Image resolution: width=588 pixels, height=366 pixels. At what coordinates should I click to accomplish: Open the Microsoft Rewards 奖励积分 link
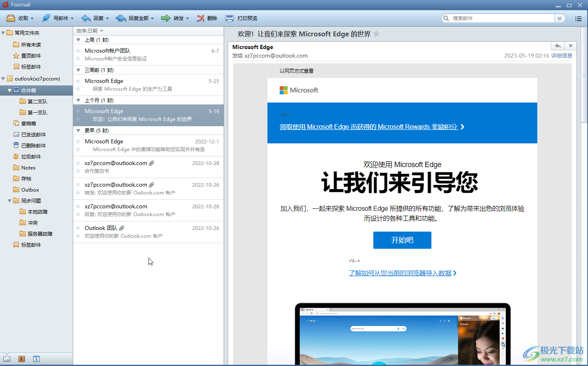coord(372,127)
